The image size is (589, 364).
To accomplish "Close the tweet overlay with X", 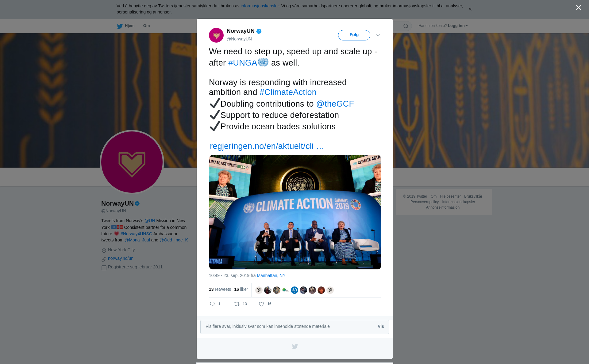I will 579,8.
